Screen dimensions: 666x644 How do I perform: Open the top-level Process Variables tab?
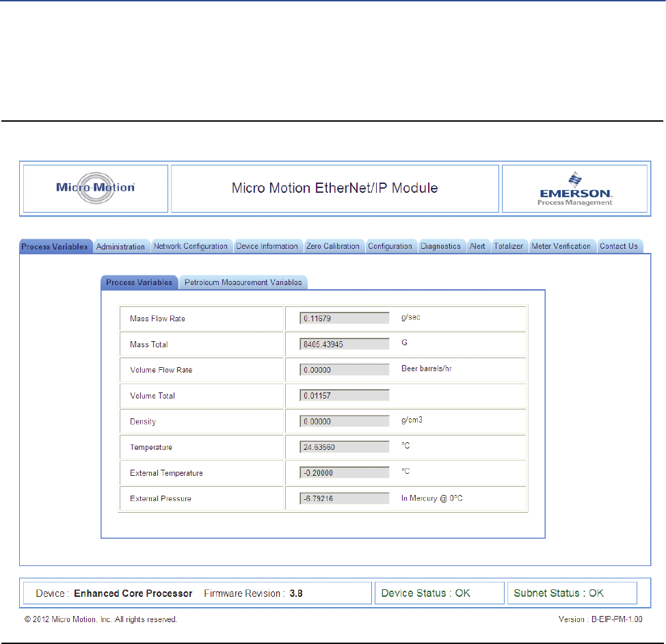55,246
